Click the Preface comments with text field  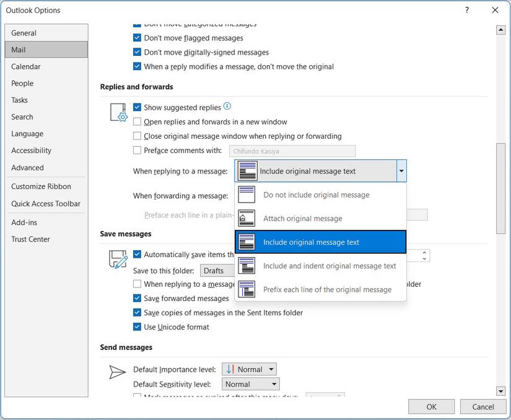pyautogui.click(x=292, y=151)
